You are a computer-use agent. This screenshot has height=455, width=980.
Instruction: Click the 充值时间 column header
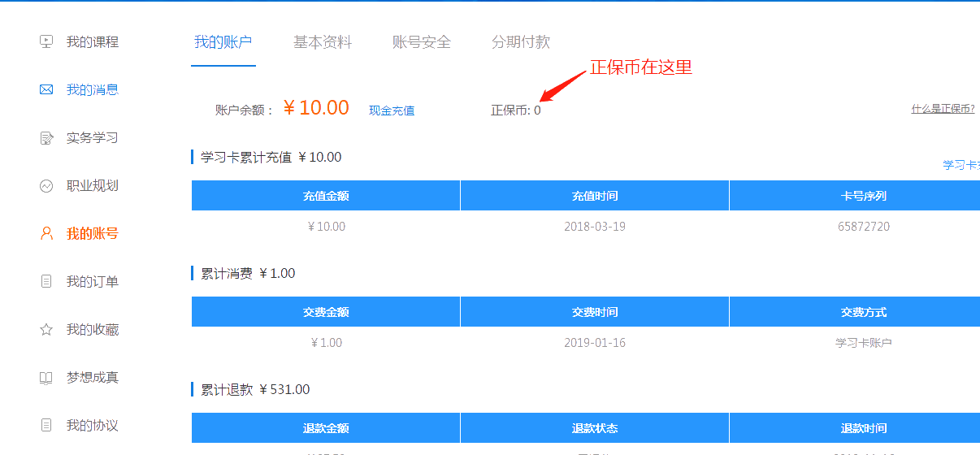pos(595,196)
